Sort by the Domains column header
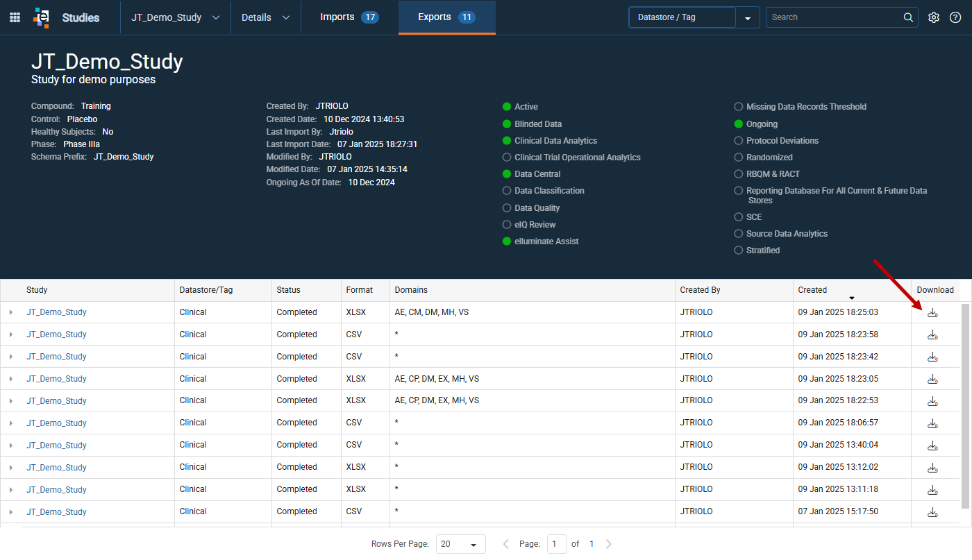Screen dimensions: 972x560 point(411,290)
